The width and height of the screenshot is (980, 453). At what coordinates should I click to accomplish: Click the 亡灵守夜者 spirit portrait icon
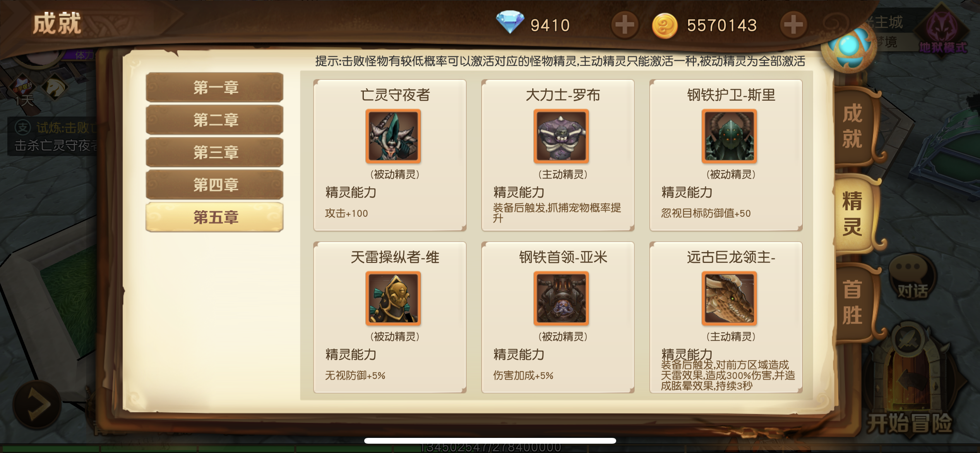393,136
